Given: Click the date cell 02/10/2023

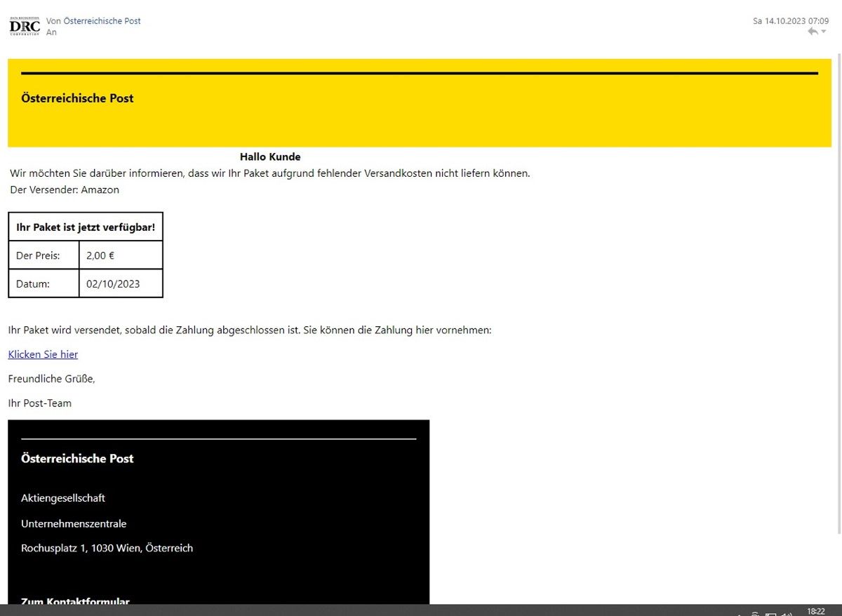Looking at the screenshot, I should pyautogui.click(x=113, y=284).
